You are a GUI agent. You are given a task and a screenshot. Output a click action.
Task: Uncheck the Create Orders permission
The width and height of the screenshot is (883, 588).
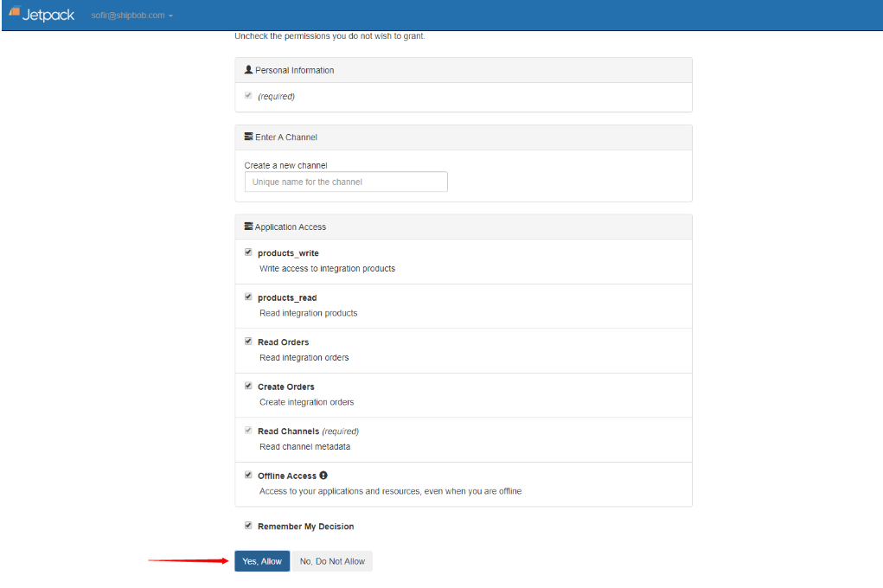point(248,385)
